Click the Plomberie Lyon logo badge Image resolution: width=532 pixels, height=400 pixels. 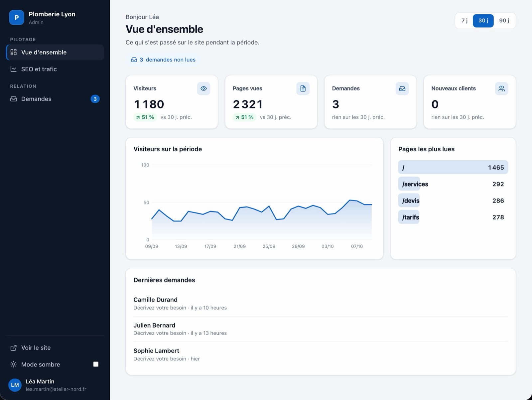[16, 18]
